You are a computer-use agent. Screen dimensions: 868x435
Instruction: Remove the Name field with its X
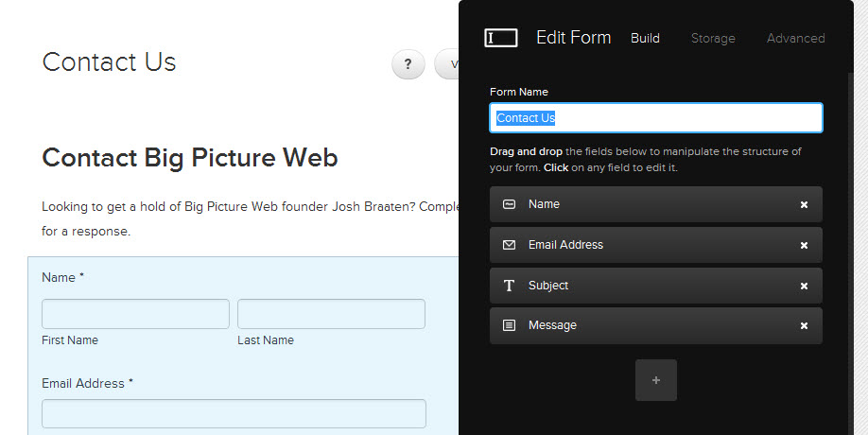(x=804, y=205)
